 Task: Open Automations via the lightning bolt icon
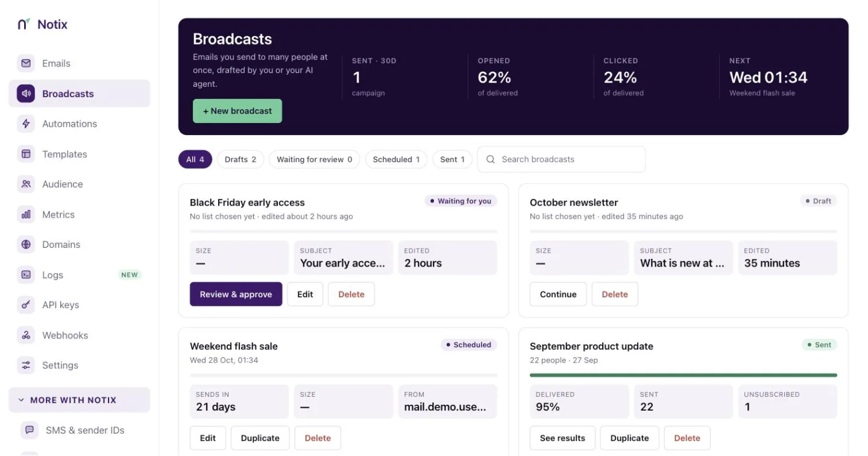pyautogui.click(x=26, y=124)
